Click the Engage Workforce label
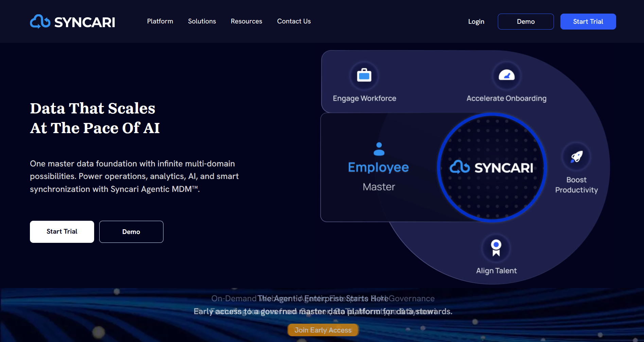The image size is (644, 342). [364, 98]
